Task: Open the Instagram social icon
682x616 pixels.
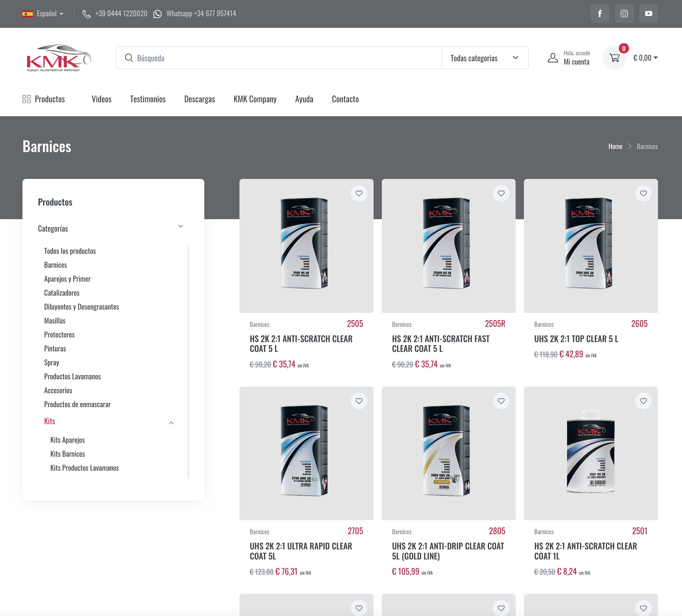Action: pyautogui.click(x=624, y=13)
